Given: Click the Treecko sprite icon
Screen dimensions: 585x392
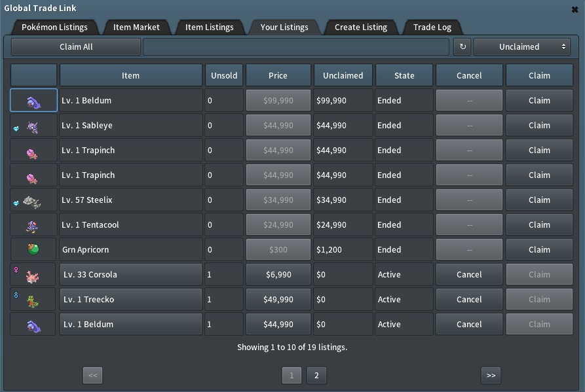Looking at the screenshot, I should pos(33,301).
